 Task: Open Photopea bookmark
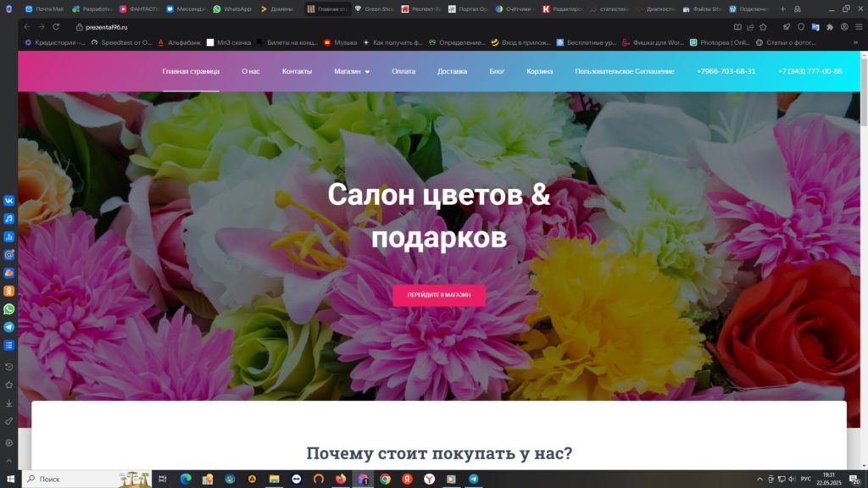pos(720,42)
